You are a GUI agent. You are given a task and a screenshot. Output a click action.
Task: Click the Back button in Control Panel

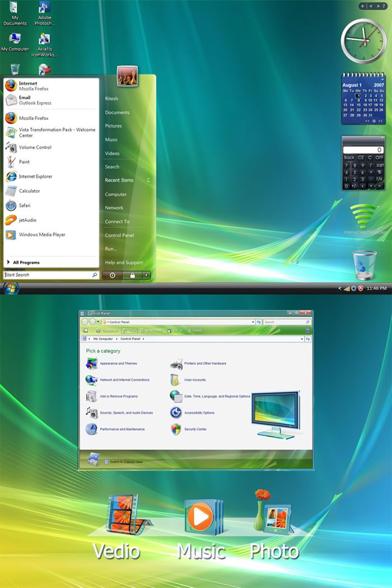pos(85,322)
